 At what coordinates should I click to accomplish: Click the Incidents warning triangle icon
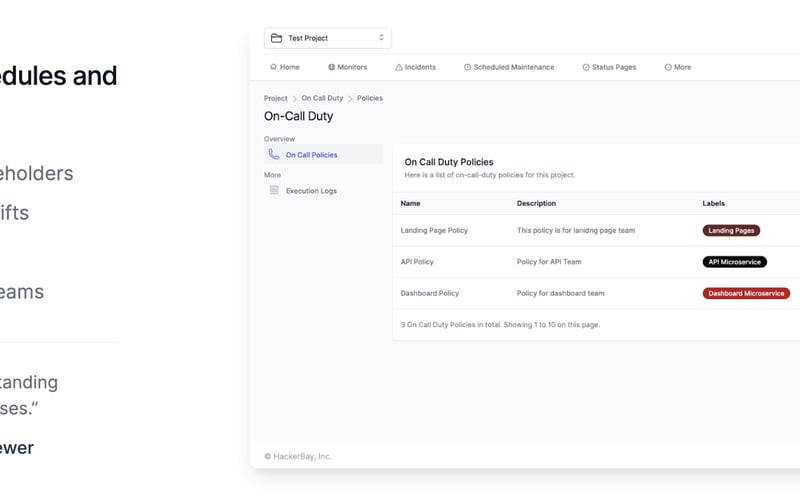(x=399, y=67)
